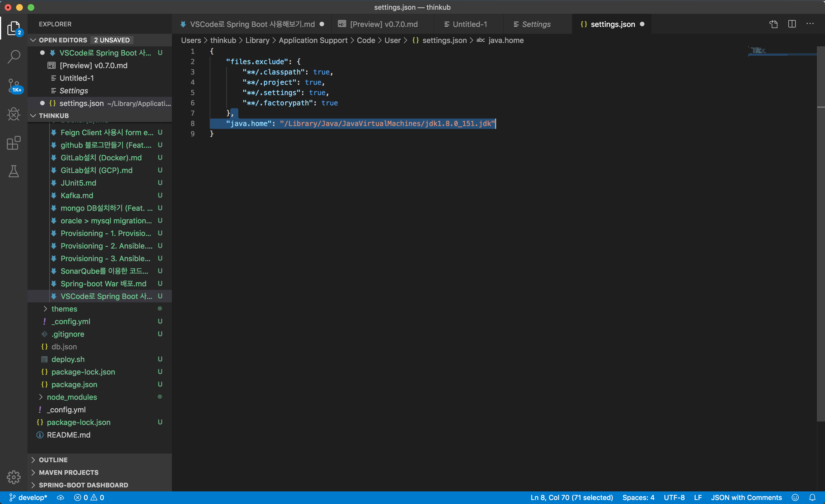
Task: Switch to [Preview] v0.7.0.md tab
Action: [382, 24]
